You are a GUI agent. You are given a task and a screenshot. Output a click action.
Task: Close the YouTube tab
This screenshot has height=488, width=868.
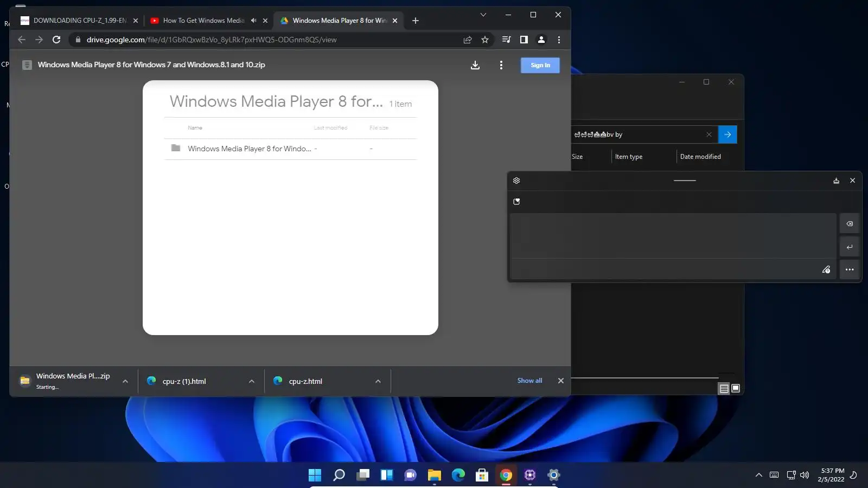265,21
